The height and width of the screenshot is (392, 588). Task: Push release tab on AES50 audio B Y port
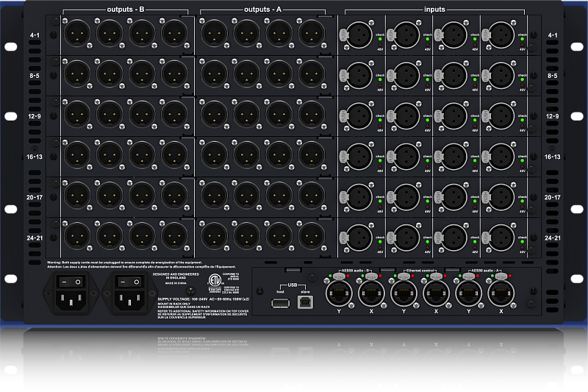coord(339,277)
